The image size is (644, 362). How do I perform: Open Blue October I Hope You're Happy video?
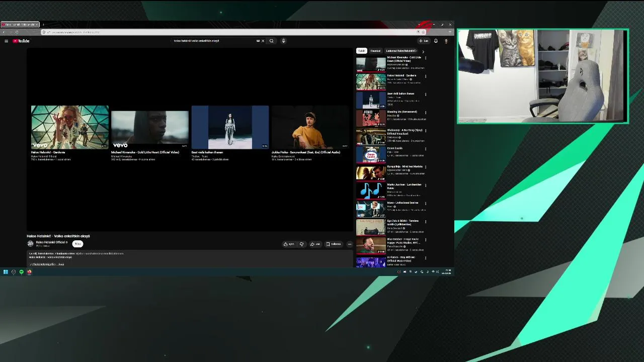click(371, 245)
